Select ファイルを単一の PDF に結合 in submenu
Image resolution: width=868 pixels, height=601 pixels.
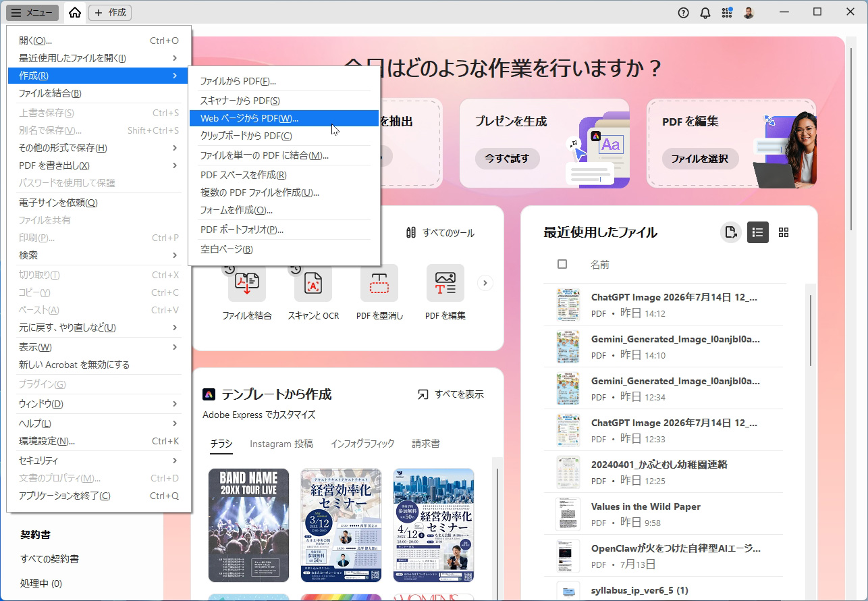pos(284,155)
